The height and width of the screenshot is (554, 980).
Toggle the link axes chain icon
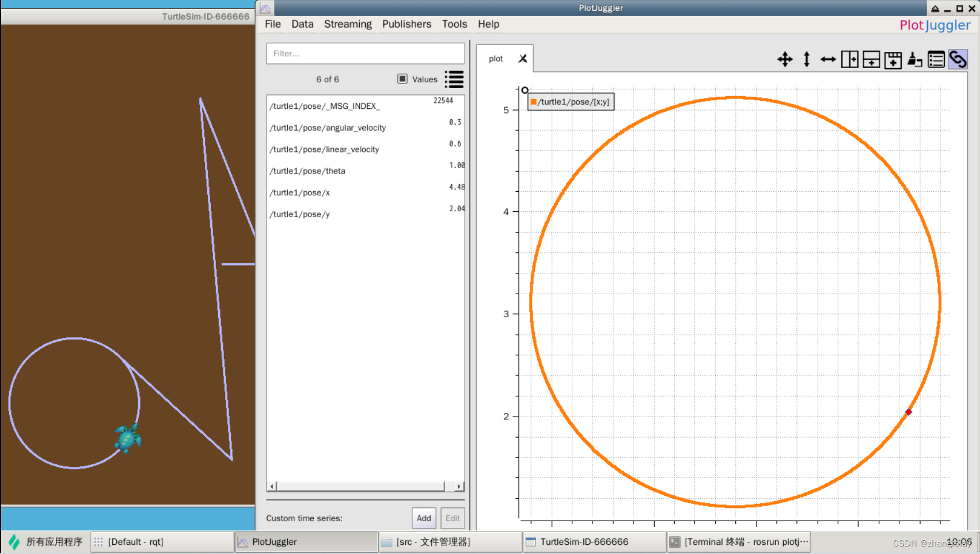(x=958, y=59)
